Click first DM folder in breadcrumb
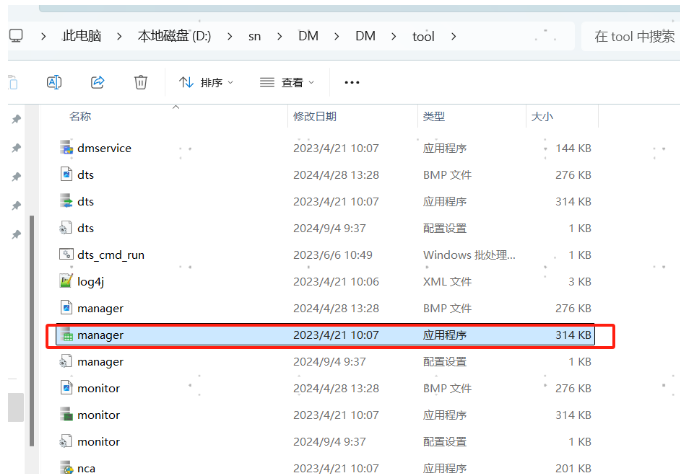This screenshot has height=474, width=680. tap(308, 36)
